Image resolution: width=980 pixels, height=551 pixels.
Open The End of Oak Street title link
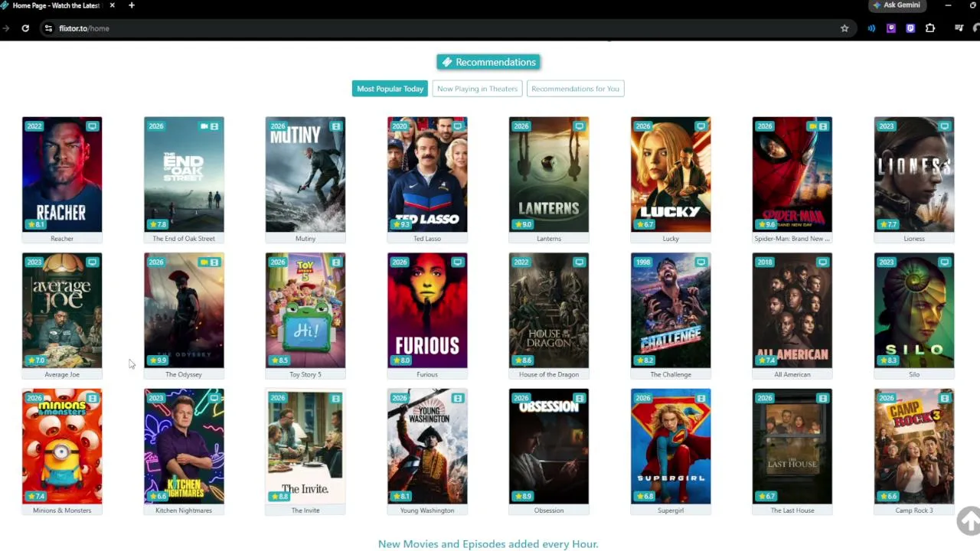click(x=184, y=239)
